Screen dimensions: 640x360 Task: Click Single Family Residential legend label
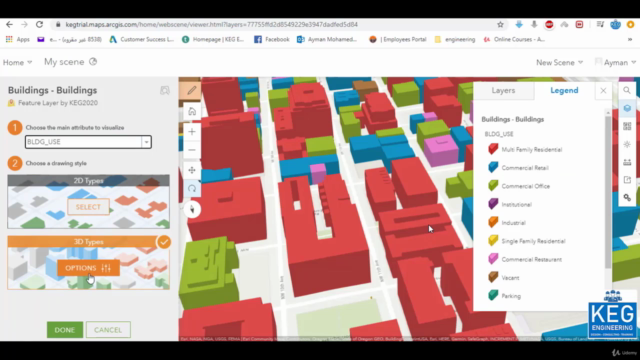tap(533, 241)
